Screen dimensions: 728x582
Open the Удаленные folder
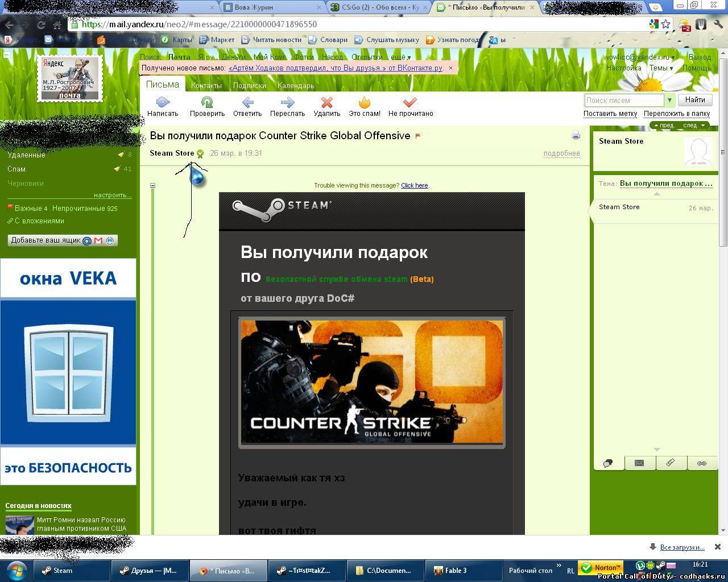pyautogui.click(x=26, y=155)
